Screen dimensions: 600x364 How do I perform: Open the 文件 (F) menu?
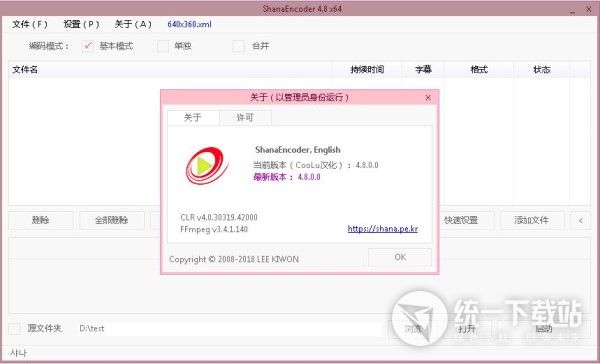30,24
